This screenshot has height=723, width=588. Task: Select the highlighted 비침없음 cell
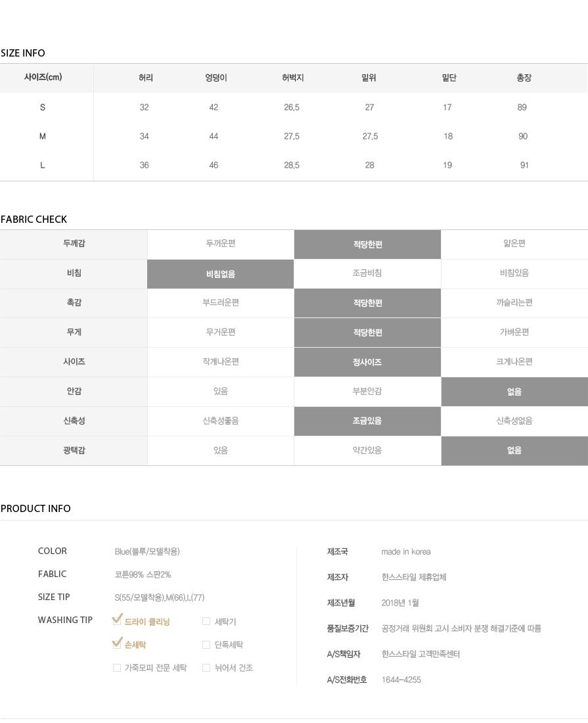pos(221,274)
